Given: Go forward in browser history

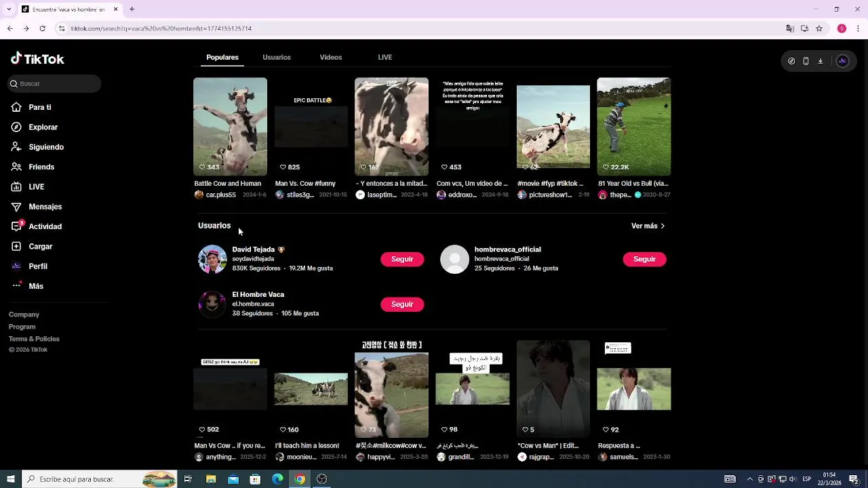Looking at the screenshot, I should pos(26,28).
